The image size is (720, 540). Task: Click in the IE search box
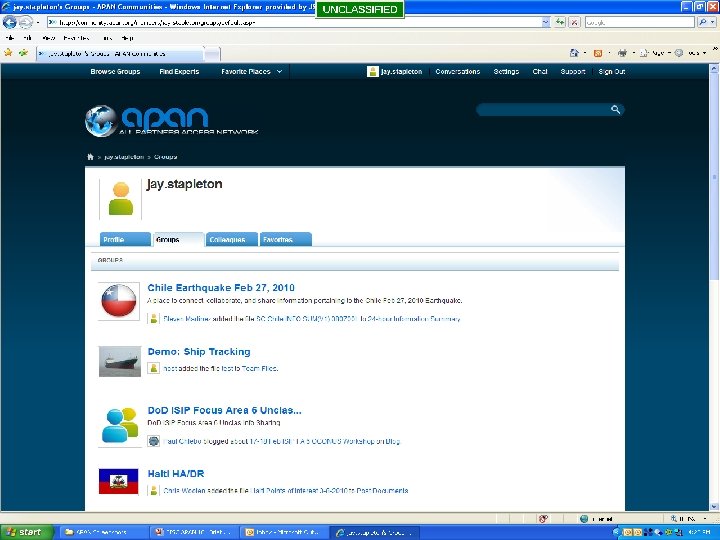coord(640,22)
